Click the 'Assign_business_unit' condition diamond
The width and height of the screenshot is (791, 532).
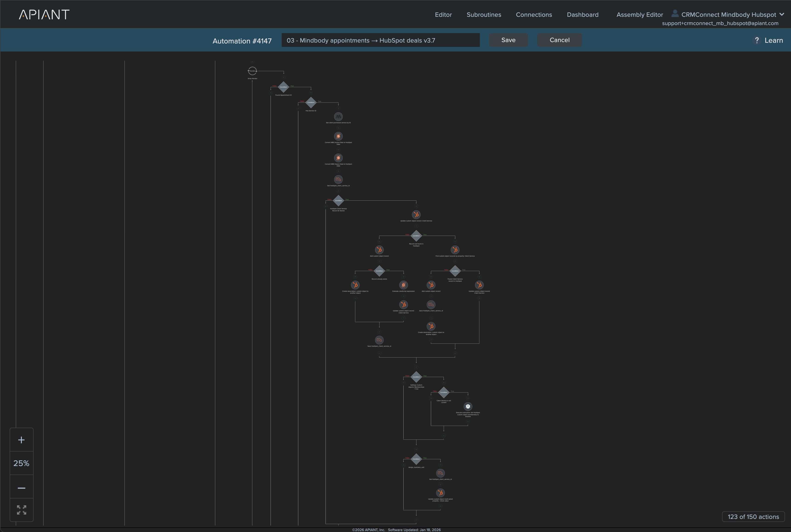click(416, 459)
